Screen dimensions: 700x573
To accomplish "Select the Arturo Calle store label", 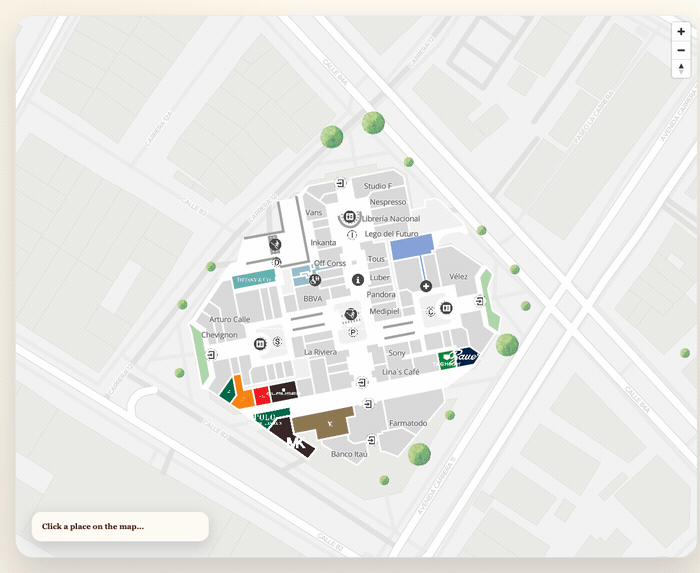I will tap(229, 320).
